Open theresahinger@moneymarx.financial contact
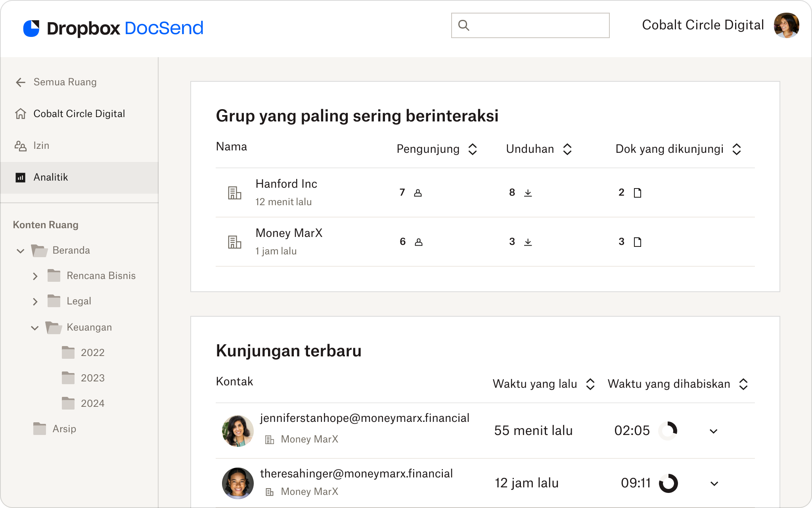812x508 pixels. tap(356, 473)
